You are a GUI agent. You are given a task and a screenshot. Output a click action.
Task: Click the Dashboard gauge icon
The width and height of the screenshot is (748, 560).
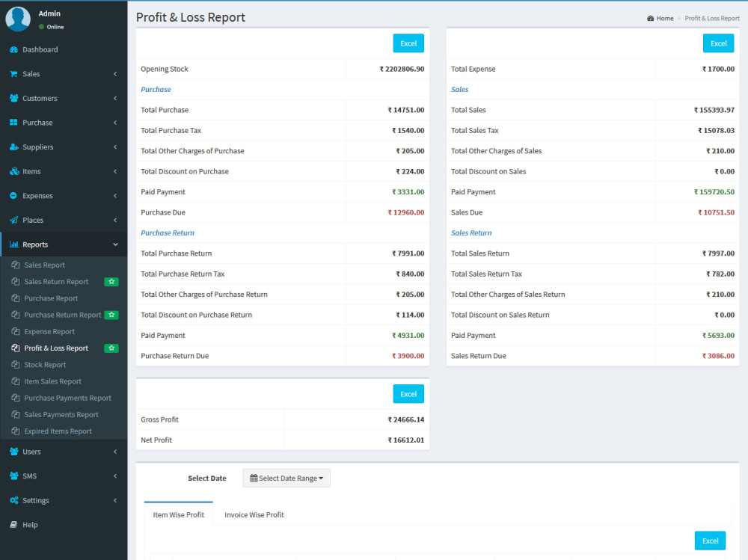coord(13,49)
